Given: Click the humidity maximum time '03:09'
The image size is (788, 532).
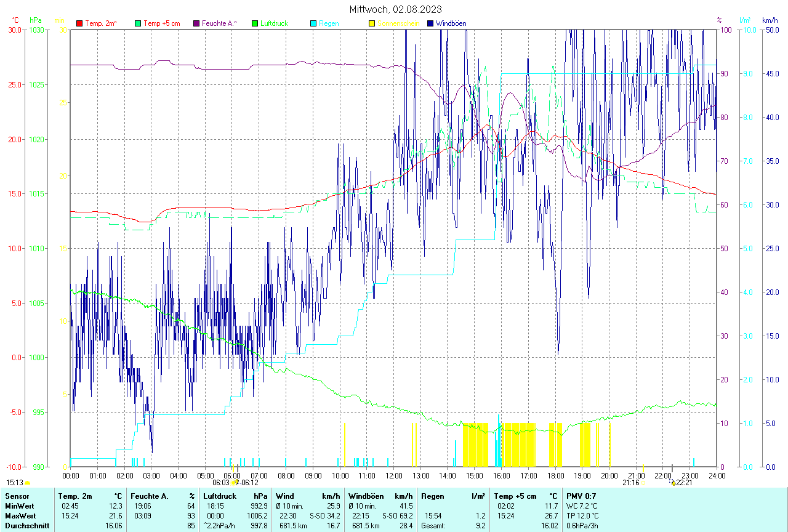Looking at the screenshot, I should [143, 515].
